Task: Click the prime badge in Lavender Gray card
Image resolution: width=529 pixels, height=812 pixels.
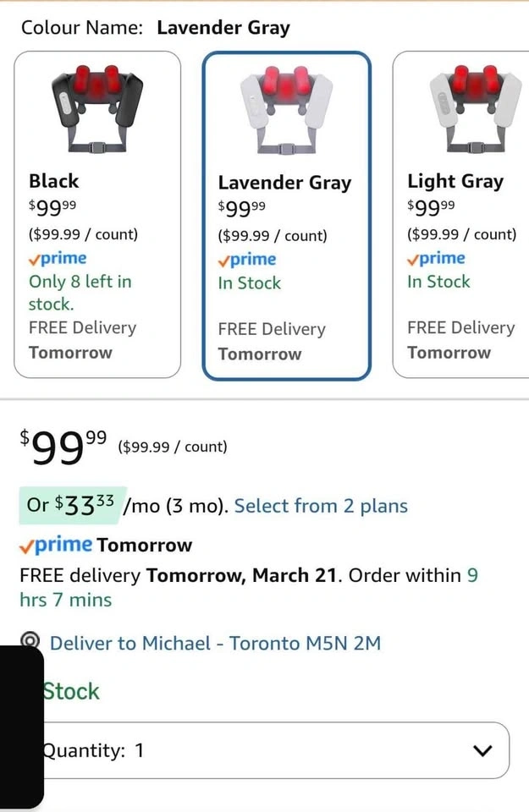Action: [x=247, y=260]
